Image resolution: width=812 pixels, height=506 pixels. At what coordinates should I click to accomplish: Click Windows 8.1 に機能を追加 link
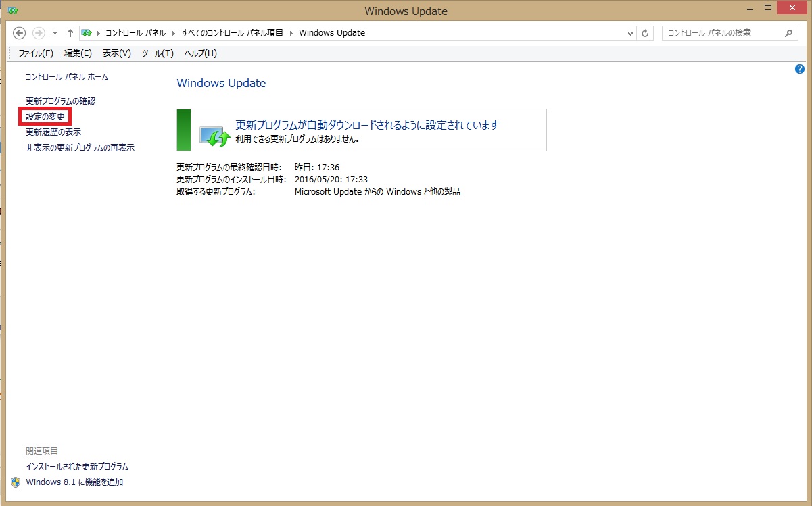pos(74,482)
